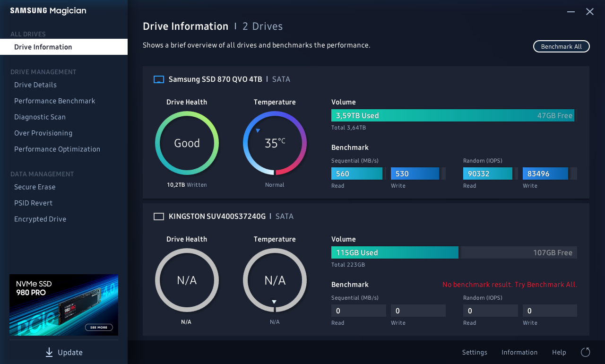Click the 'Normal' temperature status text
605x364 pixels.
point(275,185)
